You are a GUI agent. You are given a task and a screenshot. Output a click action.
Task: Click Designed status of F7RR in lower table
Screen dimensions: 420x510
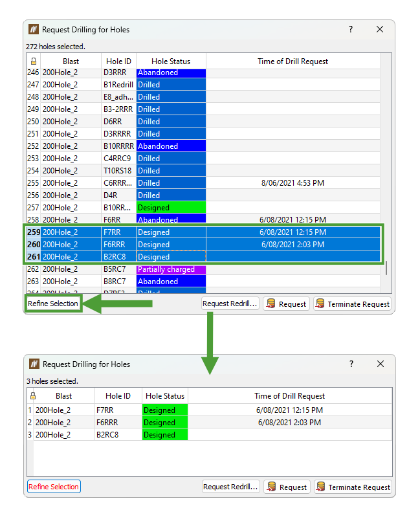165,410
